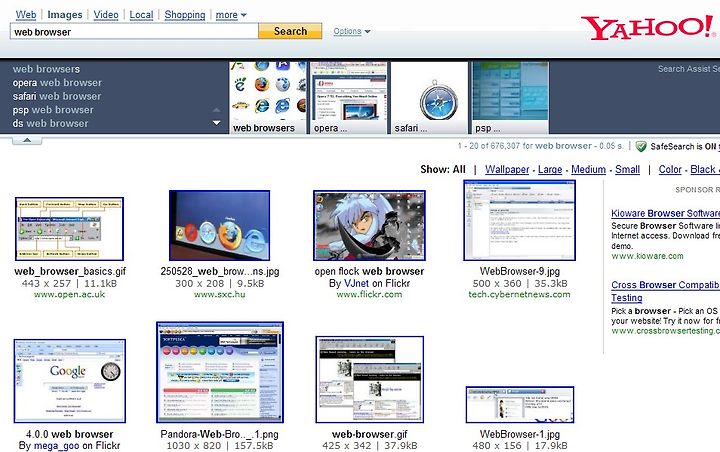The width and height of the screenshot is (720, 452).
Task: Filter images by Wallpaper size
Action: (507, 170)
